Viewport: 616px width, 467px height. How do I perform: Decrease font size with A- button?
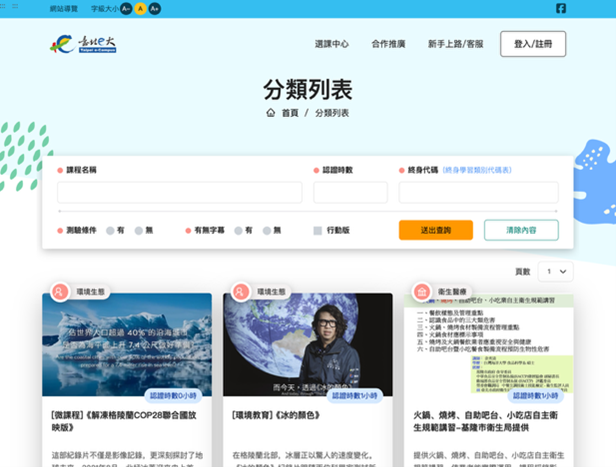pyautogui.click(x=126, y=9)
